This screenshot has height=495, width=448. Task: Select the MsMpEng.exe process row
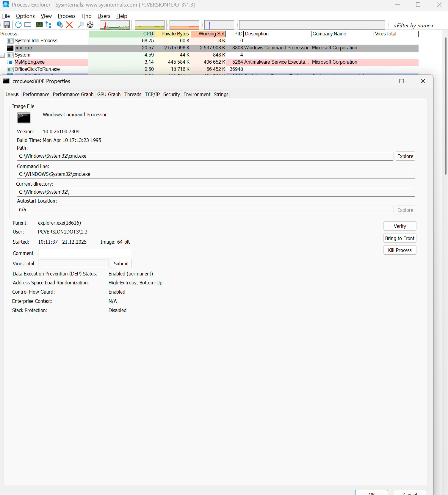coord(209,62)
